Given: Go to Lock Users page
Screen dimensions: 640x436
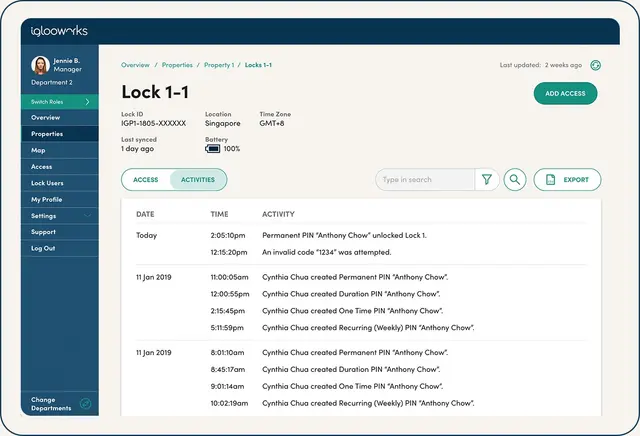Looking at the screenshot, I should (47, 183).
